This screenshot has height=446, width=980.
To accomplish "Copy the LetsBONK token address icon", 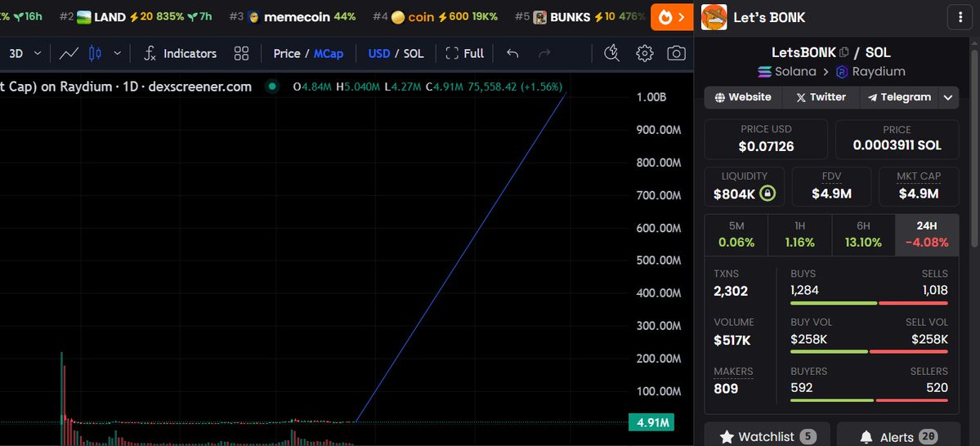I will click(x=844, y=52).
